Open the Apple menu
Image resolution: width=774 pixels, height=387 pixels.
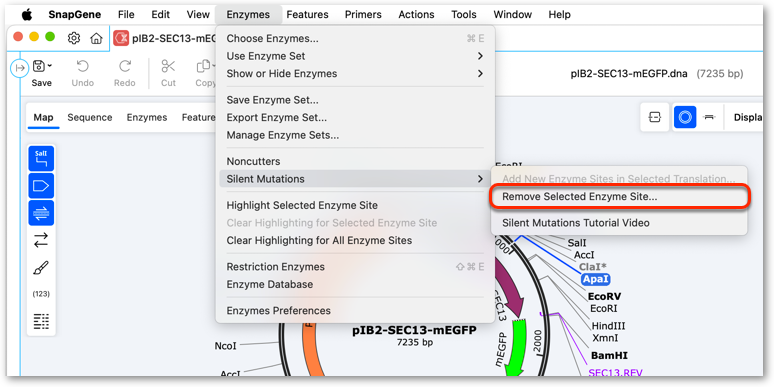click(27, 15)
